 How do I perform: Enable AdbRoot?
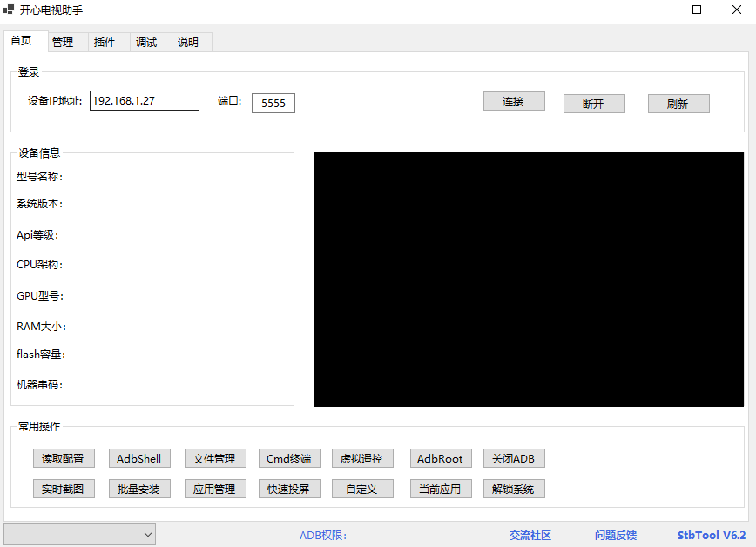click(441, 458)
